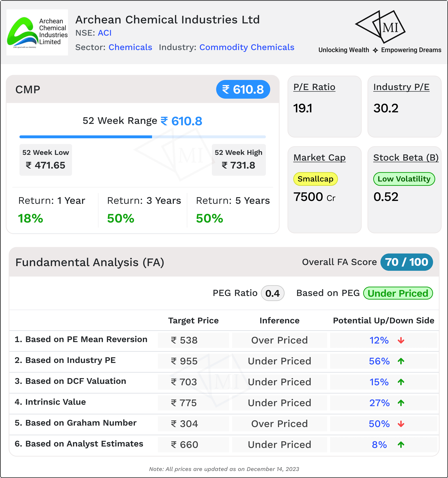Select the Based on DCF Valuation row
This screenshot has height=478, width=448.
coord(224,382)
